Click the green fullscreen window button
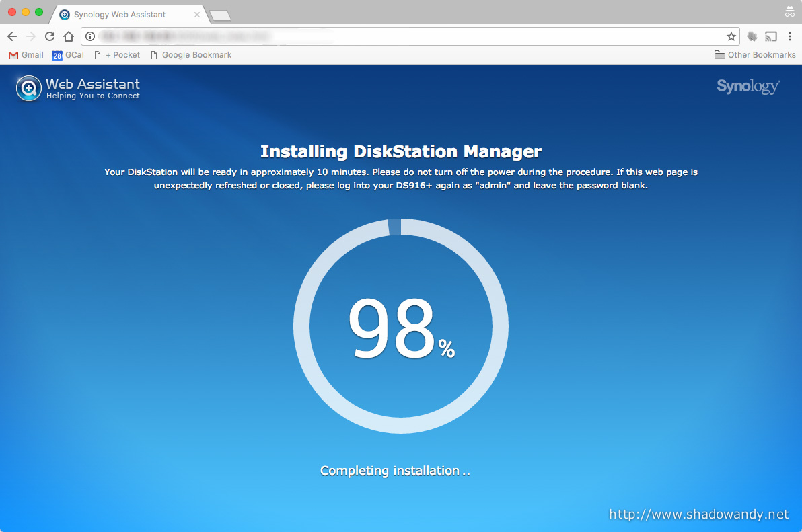 pos(39,11)
